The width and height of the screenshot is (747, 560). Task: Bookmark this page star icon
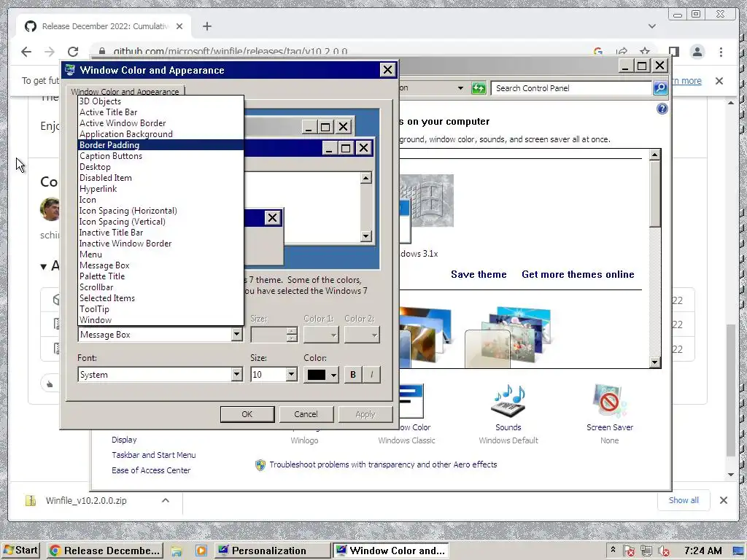click(645, 52)
